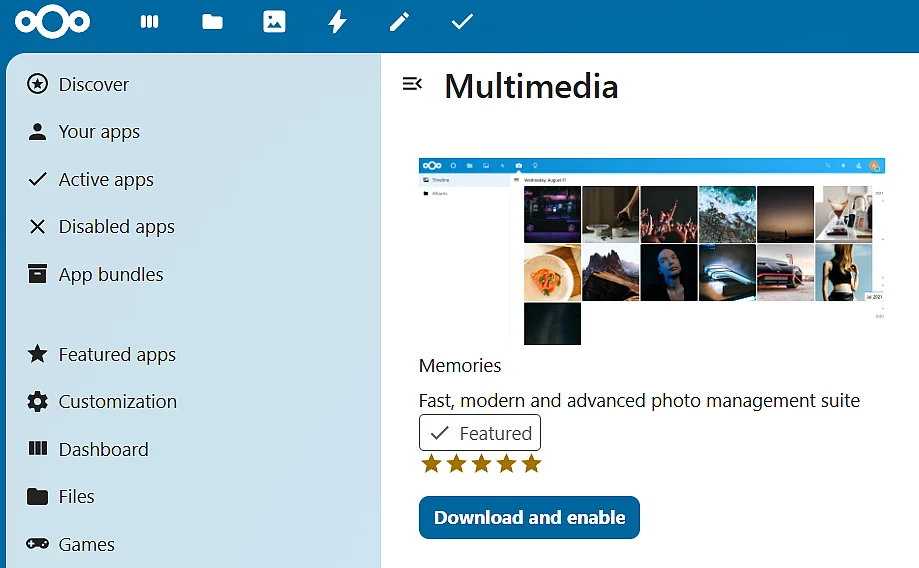Click the Memories app name

pos(460,365)
